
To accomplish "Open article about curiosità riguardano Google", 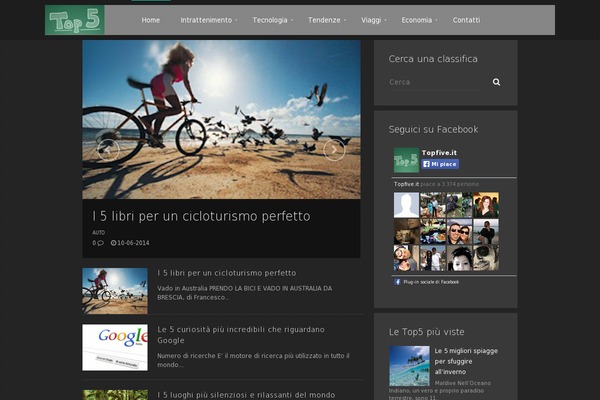I will [241, 335].
